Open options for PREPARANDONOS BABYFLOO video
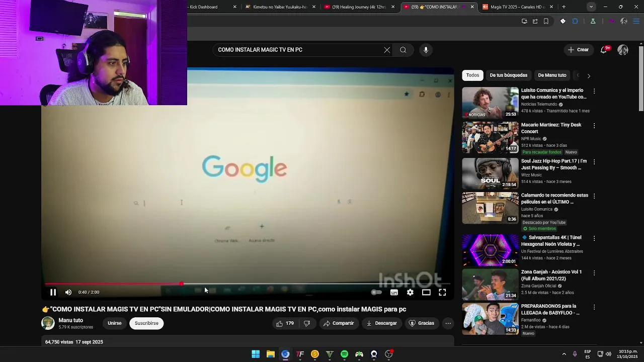The width and height of the screenshot is (644, 362). pos(594,307)
